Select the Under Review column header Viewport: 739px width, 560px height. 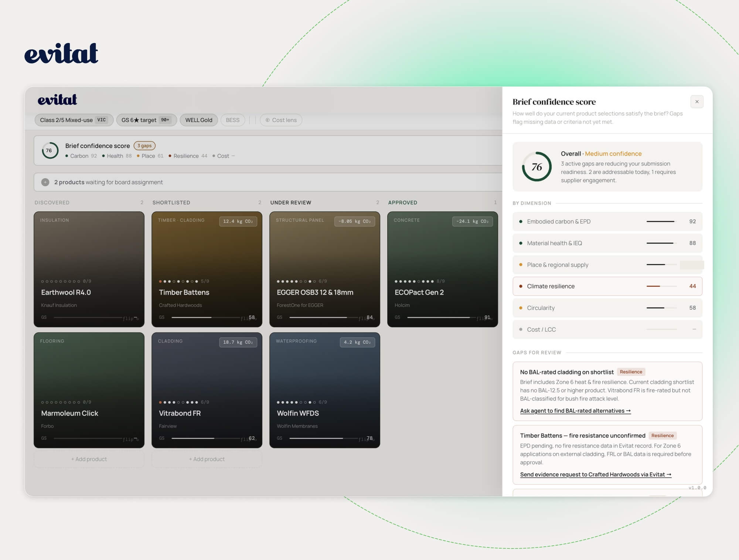[290, 203]
